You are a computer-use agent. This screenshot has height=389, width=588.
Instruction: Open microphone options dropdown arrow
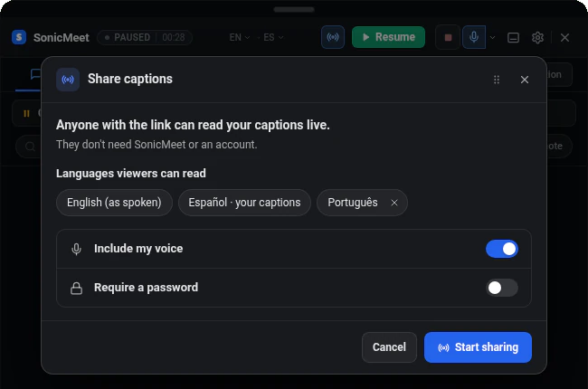492,37
